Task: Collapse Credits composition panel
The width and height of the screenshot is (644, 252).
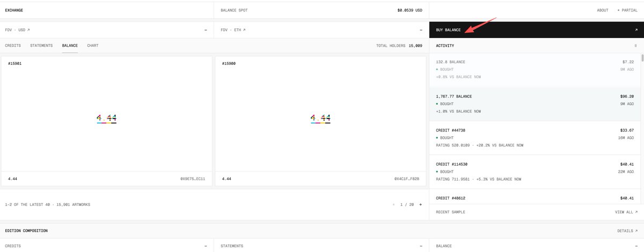Action: pos(206,246)
